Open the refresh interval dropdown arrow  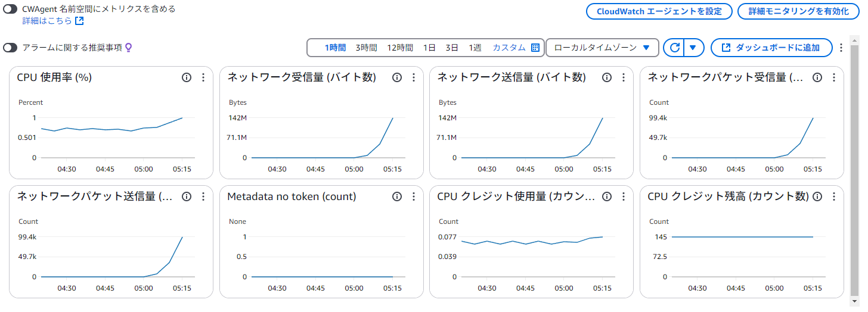click(x=693, y=48)
